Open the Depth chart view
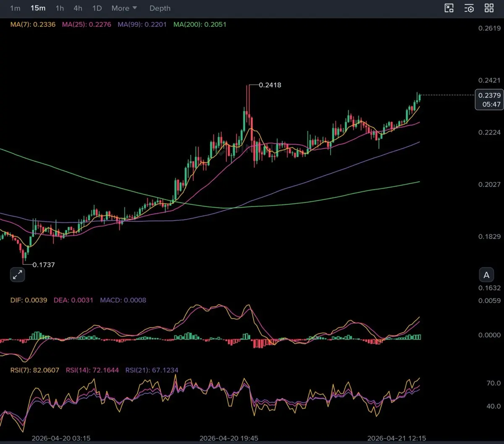 160,8
